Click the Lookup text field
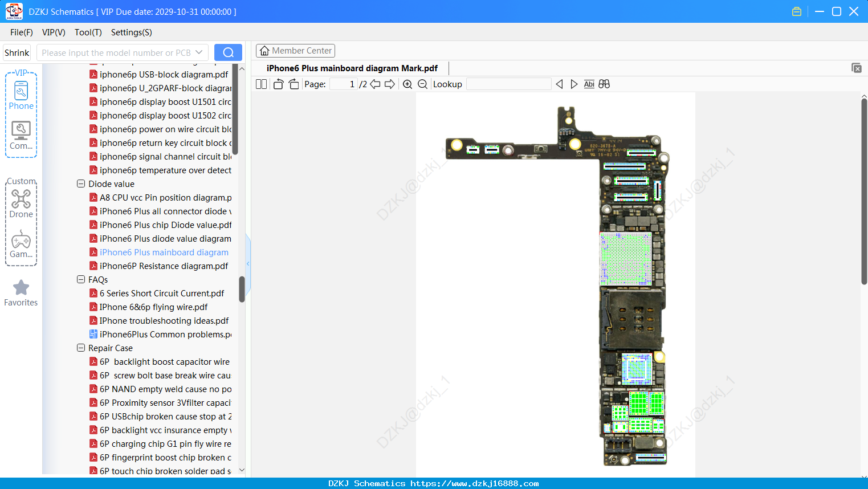Image resolution: width=868 pixels, height=489 pixels. 508,84
